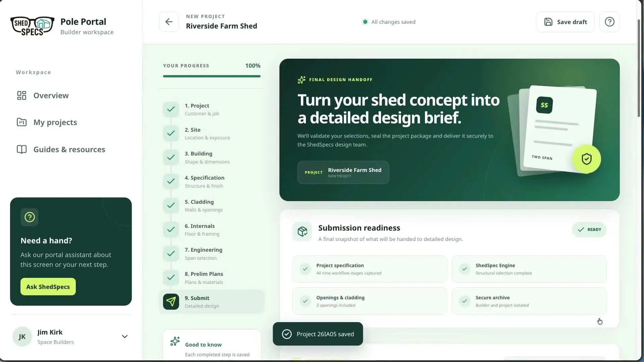Image resolution: width=644 pixels, height=362 pixels.
Task: Go to step 4. Specification
Action: point(212,182)
